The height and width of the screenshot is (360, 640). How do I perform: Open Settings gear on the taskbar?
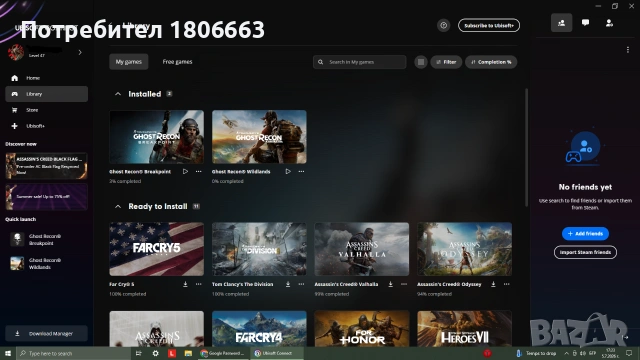point(156,353)
